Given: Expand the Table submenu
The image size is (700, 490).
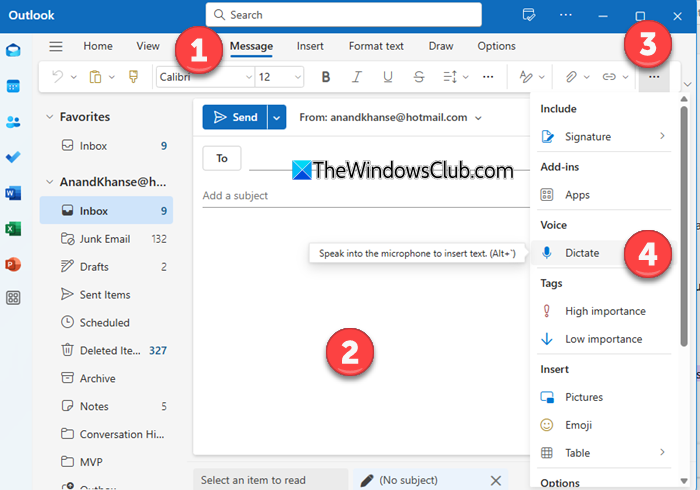Looking at the screenshot, I should tap(662, 452).
